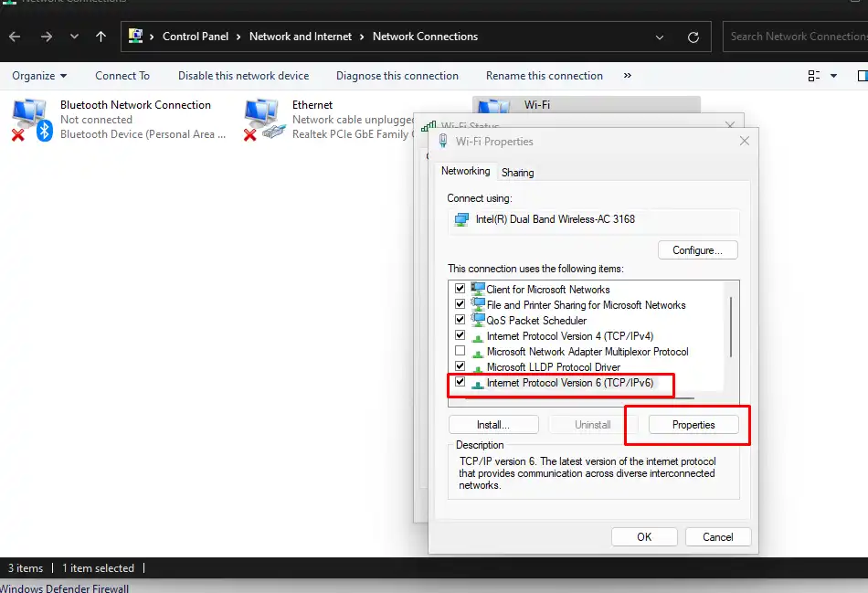Open address bar history dropdown
Viewport: 868px width, 593px height.
tap(660, 37)
